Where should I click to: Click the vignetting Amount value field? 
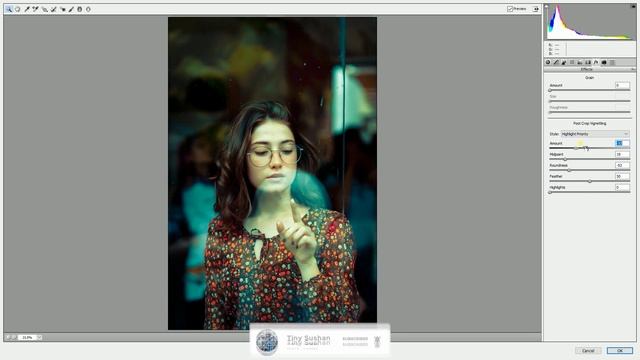(x=622, y=143)
